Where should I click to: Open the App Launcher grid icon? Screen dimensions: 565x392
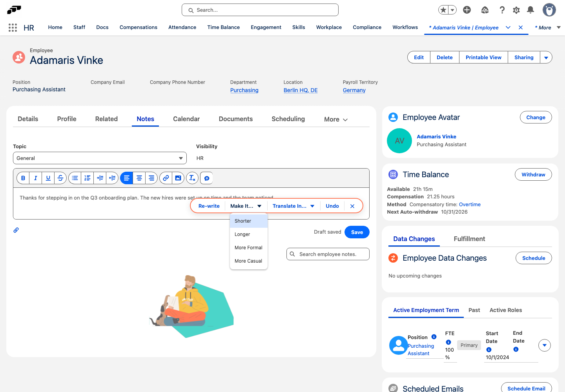coord(13,27)
